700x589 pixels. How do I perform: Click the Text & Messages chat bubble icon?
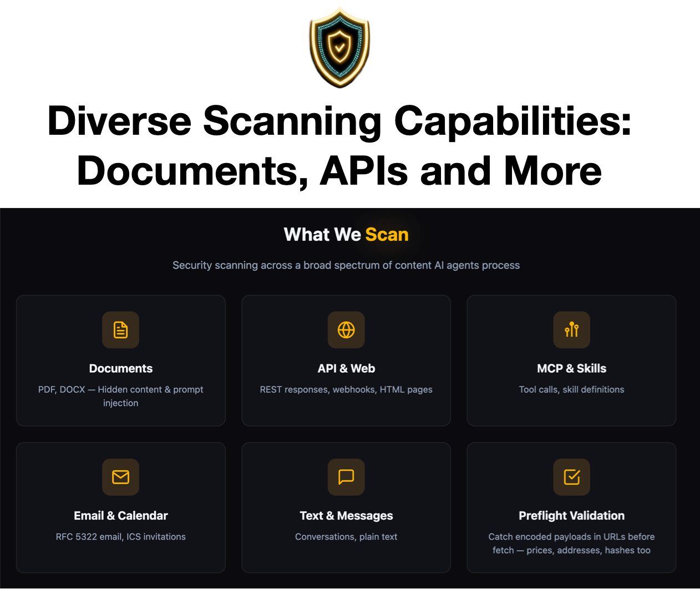pos(346,477)
